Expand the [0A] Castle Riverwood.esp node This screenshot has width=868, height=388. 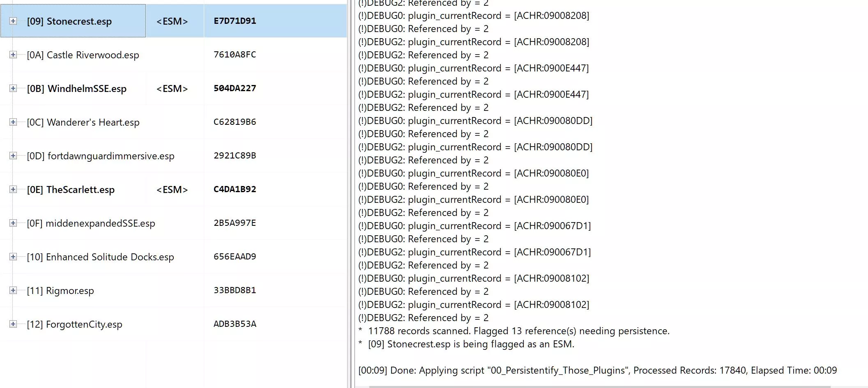[x=13, y=55]
